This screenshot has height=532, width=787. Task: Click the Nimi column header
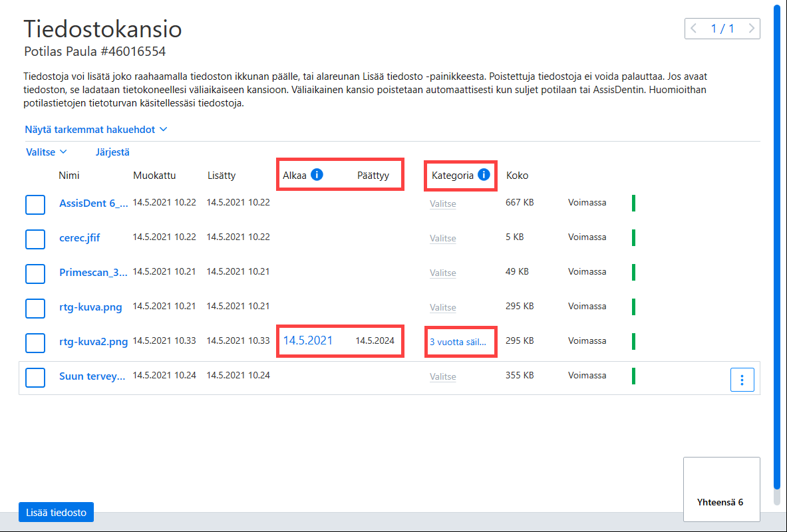(x=69, y=176)
